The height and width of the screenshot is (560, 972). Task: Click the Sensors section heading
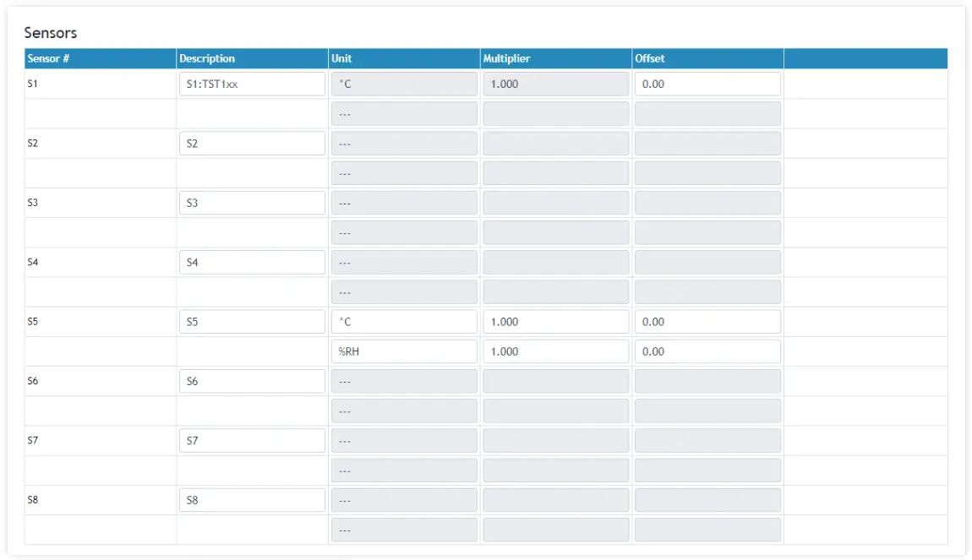(50, 32)
